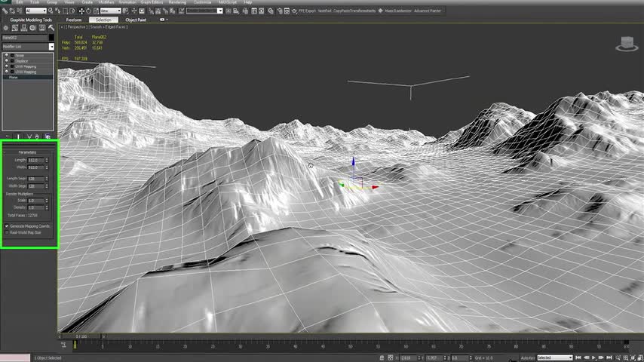Click the Pin Stack icon below modifier stack
The width and height of the screenshot is (644, 362).
click(x=7, y=137)
